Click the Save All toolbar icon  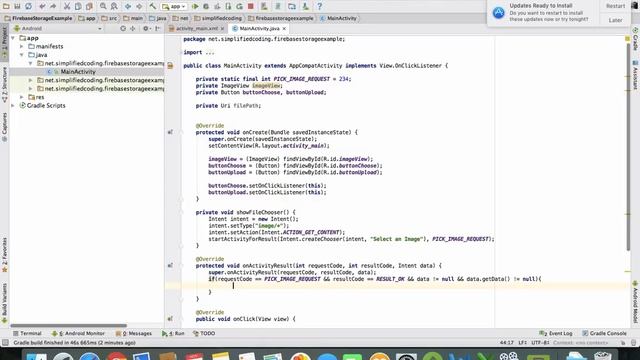(17, 7)
